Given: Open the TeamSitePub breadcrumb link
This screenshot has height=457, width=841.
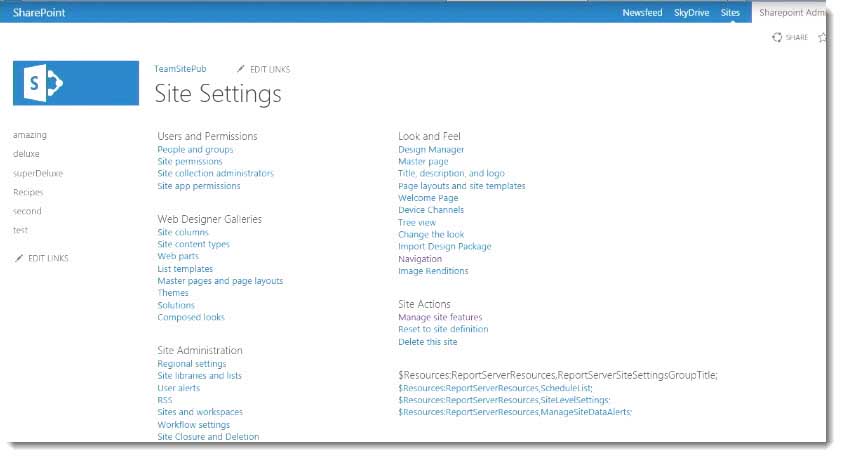Looking at the screenshot, I should coord(180,69).
